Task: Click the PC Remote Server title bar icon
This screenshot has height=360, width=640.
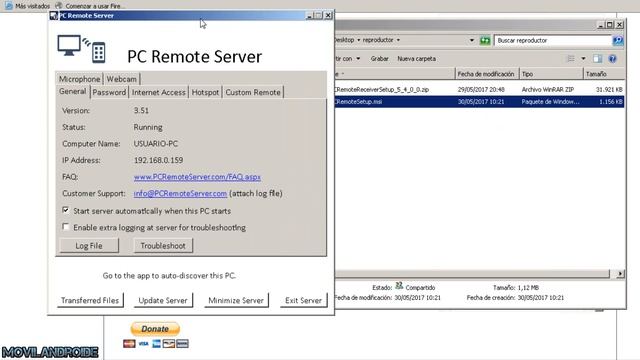Action: point(53,16)
